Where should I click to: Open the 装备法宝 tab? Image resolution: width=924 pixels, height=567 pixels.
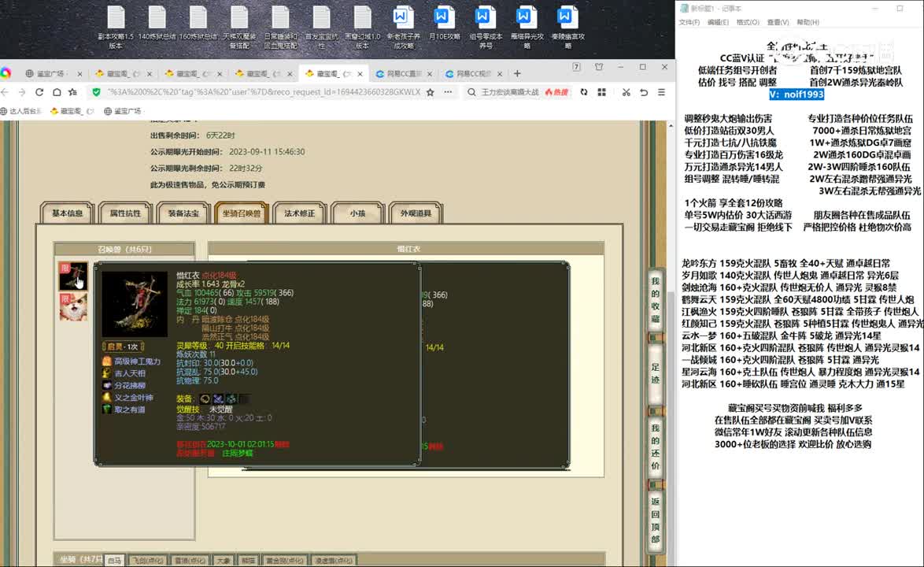(183, 213)
